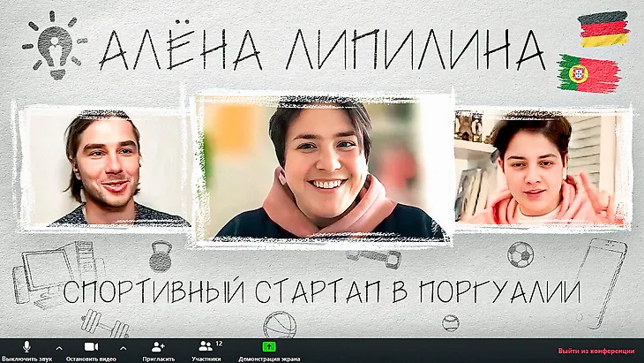Show the Участники participants panel
Image resolution: width=644 pixels, height=363 pixels.
pyautogui.click(x=206, y=351)
